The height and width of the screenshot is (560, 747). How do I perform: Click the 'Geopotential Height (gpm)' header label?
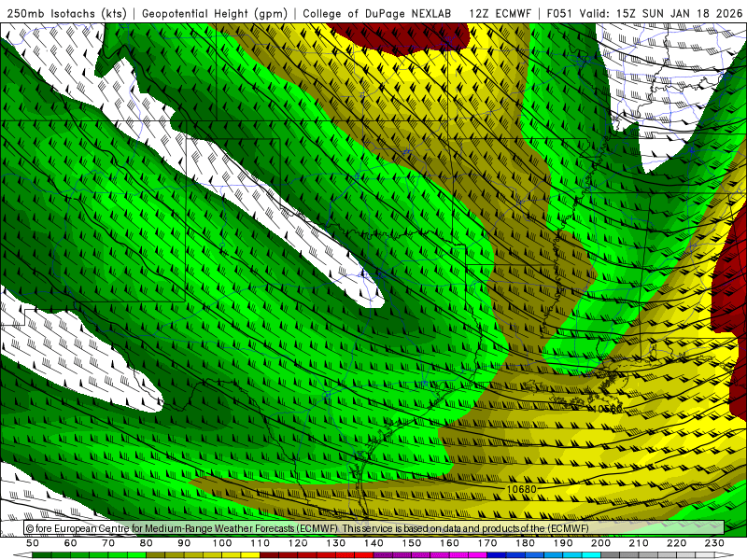tap(215, 13)
